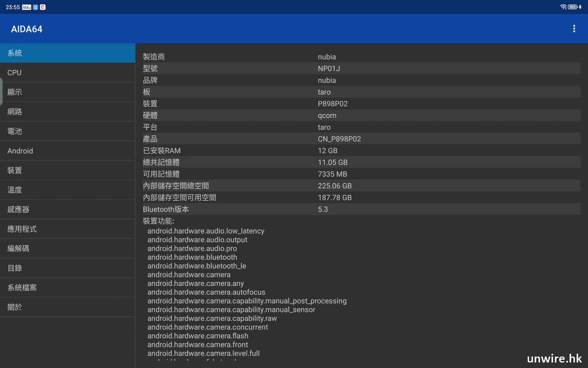Open the three-dot overflow menu
The image size is (588, 368).
[574, 29]
